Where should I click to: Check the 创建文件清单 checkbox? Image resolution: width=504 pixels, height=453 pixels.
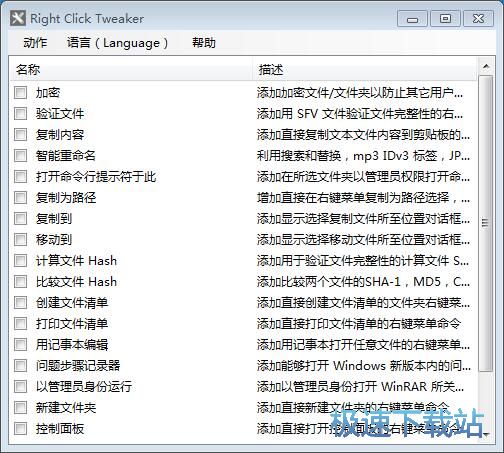click(20, 303)
